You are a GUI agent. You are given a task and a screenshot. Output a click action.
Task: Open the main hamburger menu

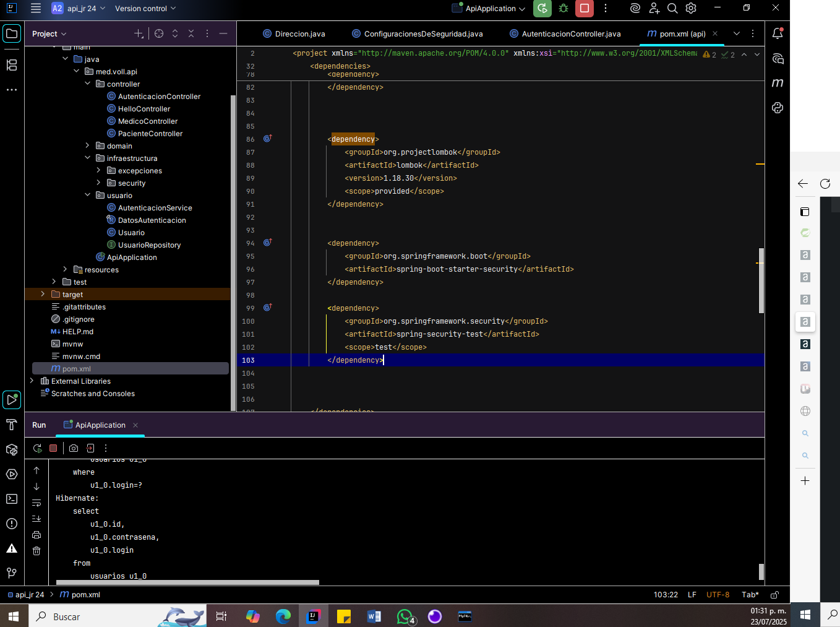[36, 9]
